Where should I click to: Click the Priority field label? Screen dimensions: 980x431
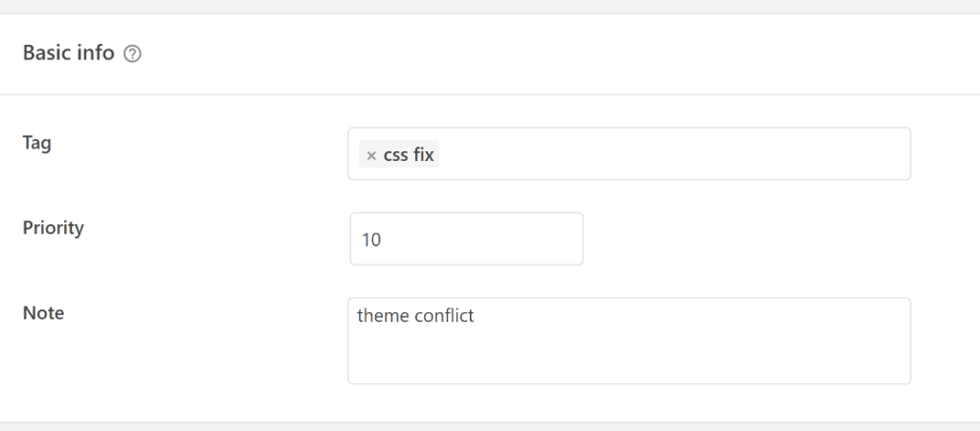coord(54,228)
